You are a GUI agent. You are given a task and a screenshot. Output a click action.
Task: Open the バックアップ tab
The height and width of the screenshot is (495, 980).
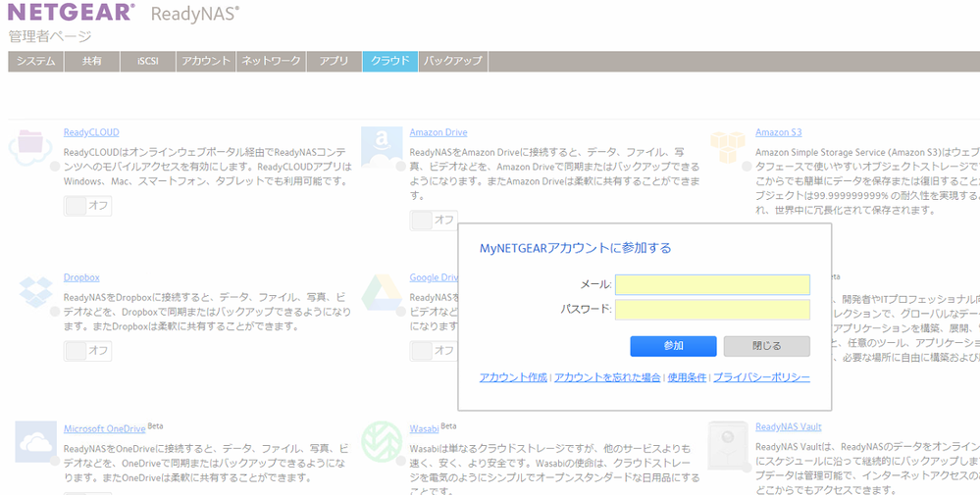[453, 61]
